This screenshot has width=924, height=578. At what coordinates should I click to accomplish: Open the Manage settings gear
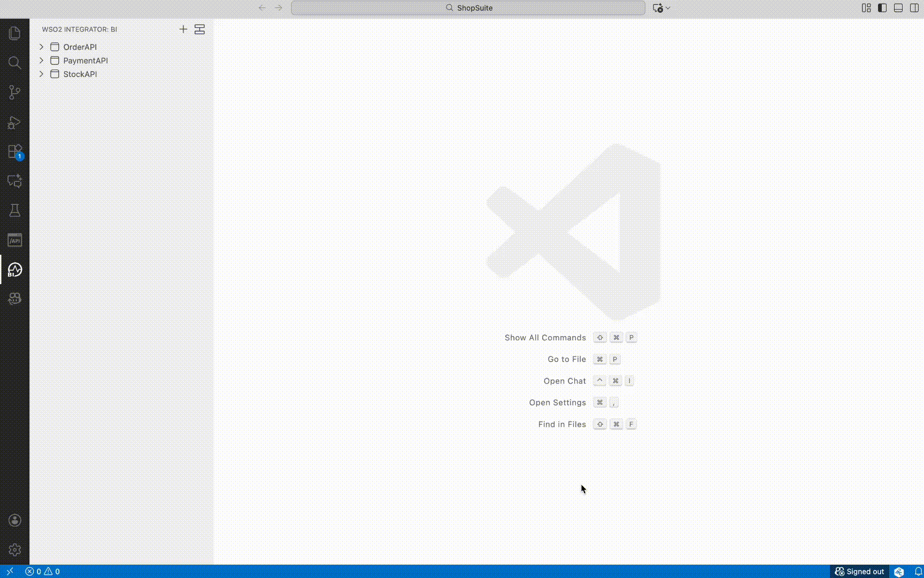pyautogui.click(x=14, y=550)
